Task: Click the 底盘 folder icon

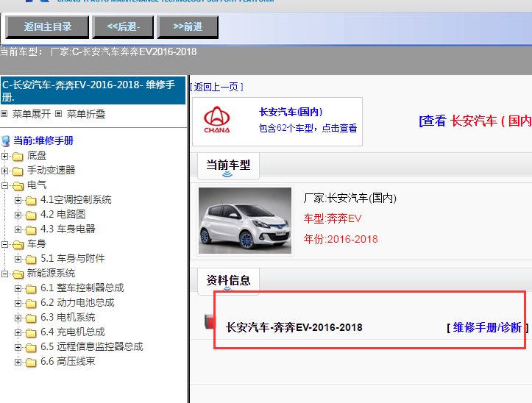Action: tap(18, 157)
